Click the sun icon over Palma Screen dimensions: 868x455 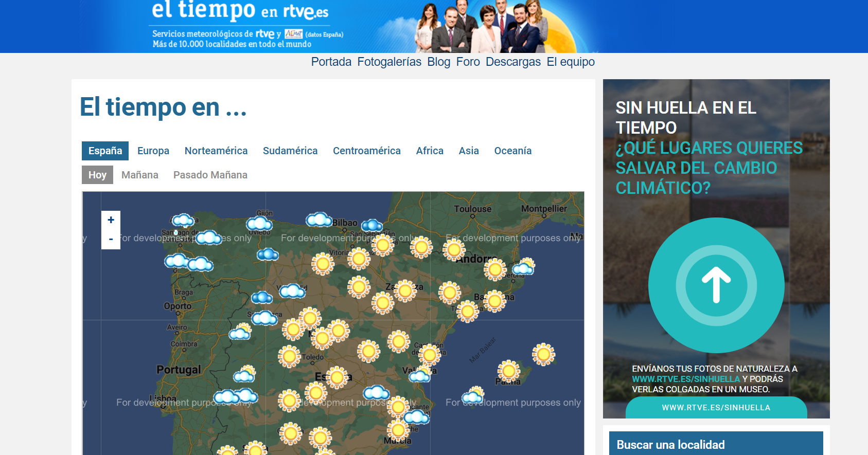(509, 371)
